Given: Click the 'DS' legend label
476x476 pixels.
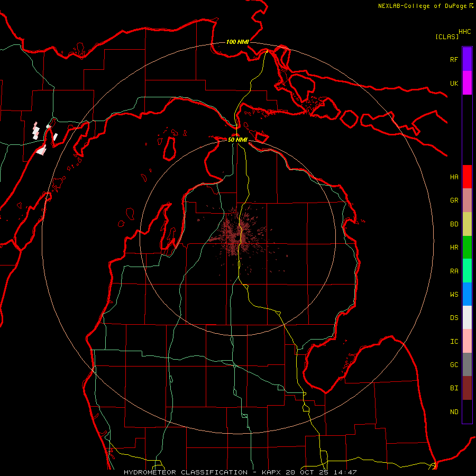Looking at the screenshot, I should [454, 317].
